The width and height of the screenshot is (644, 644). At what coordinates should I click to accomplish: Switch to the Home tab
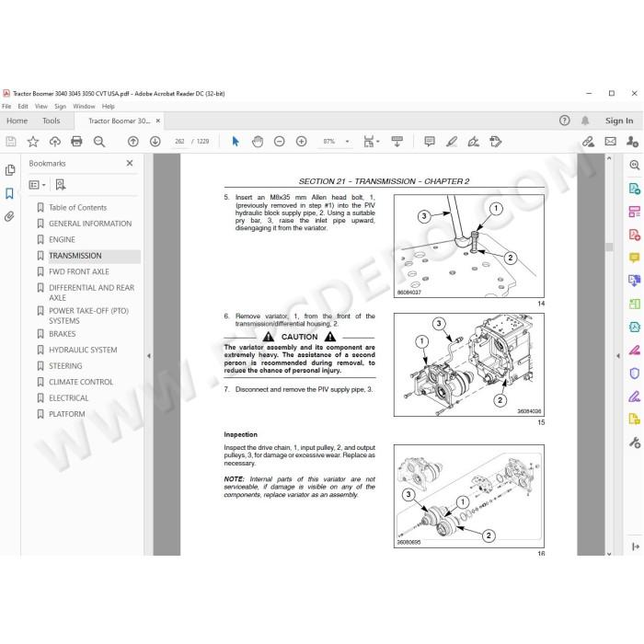point(17,121)
